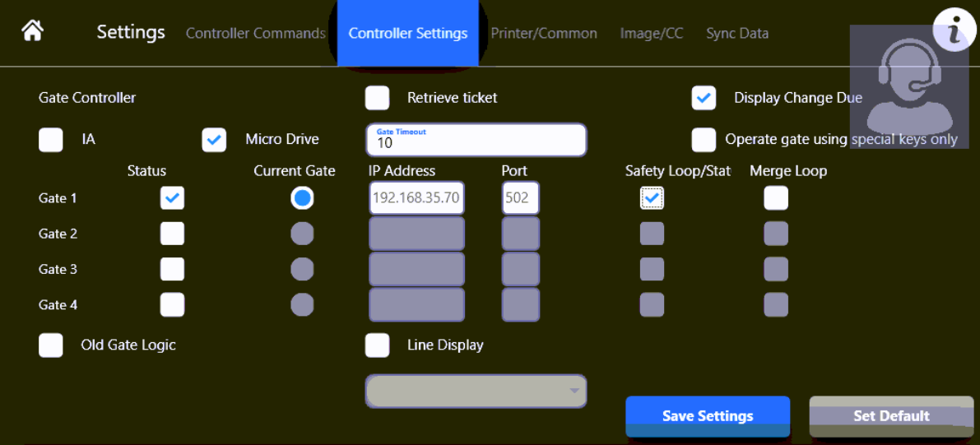Toggle Gate 1 Safety Loop/Stat checkbox
Screen dimensions: 980x445
pyautogui.click(x=652, y=198)
